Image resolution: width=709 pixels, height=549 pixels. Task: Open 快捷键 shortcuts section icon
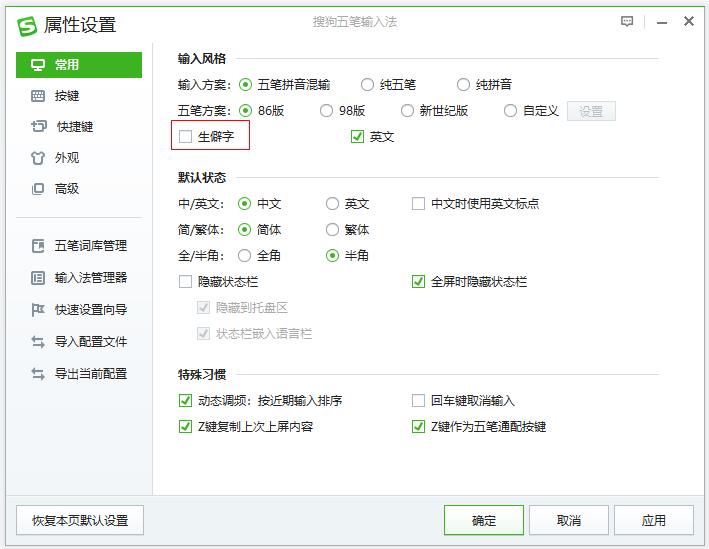pos(38,126)
